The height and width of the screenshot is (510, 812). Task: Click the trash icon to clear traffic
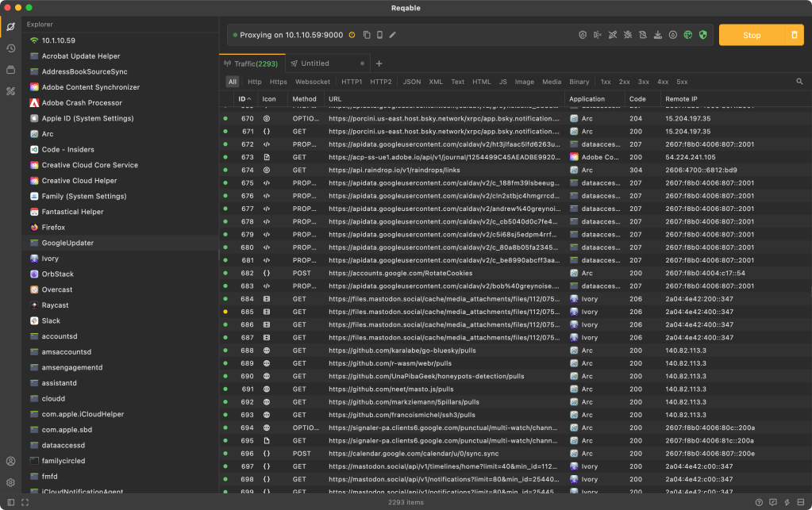pos(795,35)
